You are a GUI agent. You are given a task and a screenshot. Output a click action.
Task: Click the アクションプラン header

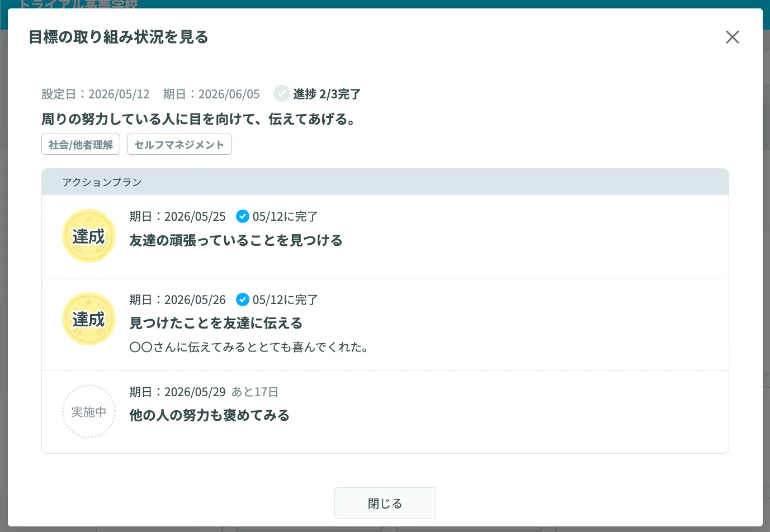[385, 182]
